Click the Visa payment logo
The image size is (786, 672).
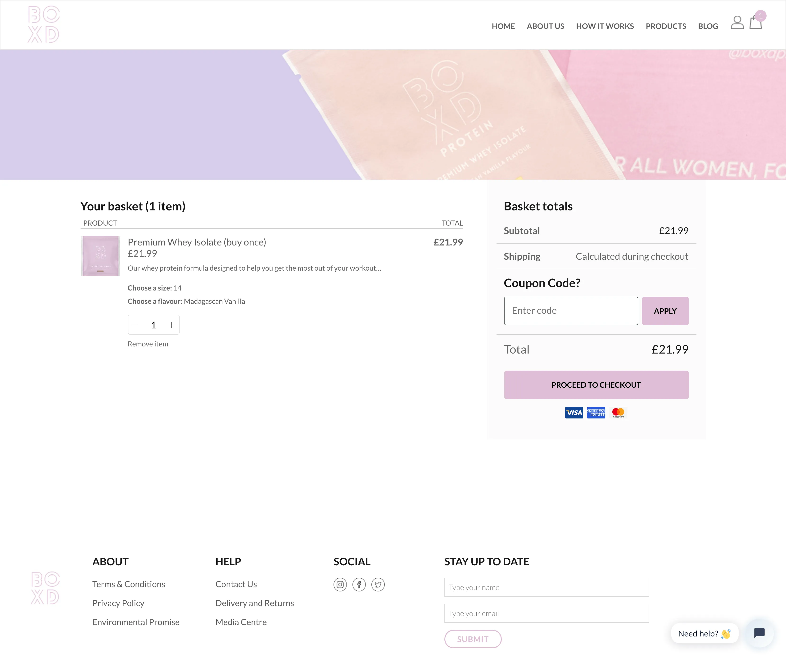(x=574, y=413)
